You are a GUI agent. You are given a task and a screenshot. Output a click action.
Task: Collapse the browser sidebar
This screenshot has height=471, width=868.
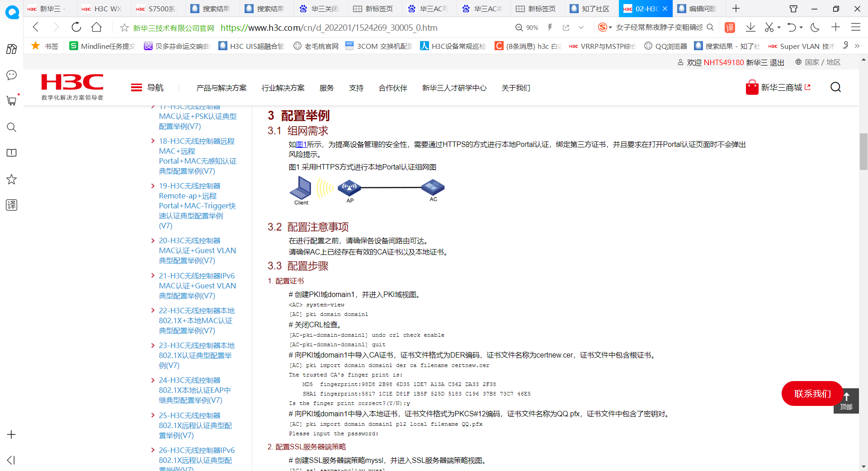click(x=11, y=460)
